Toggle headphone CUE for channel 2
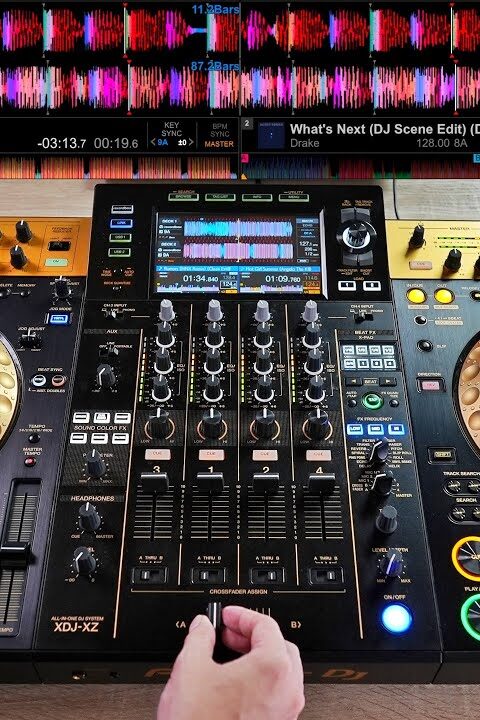 (265, 455)
